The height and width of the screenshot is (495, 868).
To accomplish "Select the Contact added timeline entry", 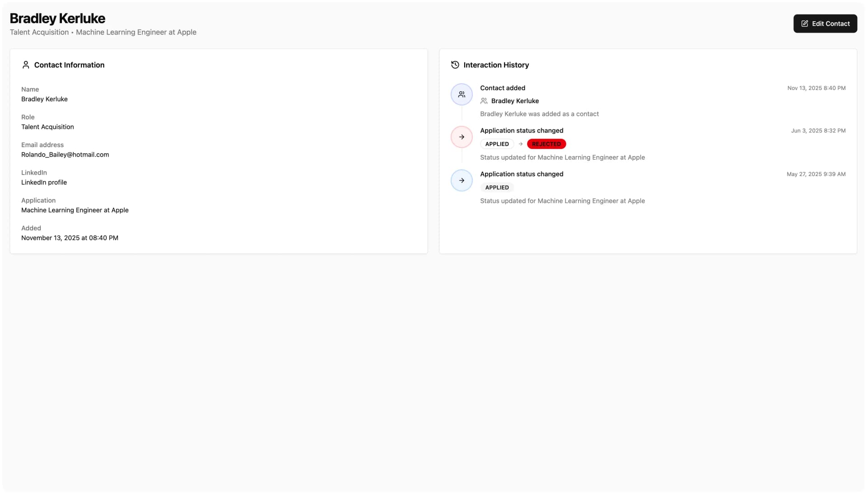I will point(503,88).
